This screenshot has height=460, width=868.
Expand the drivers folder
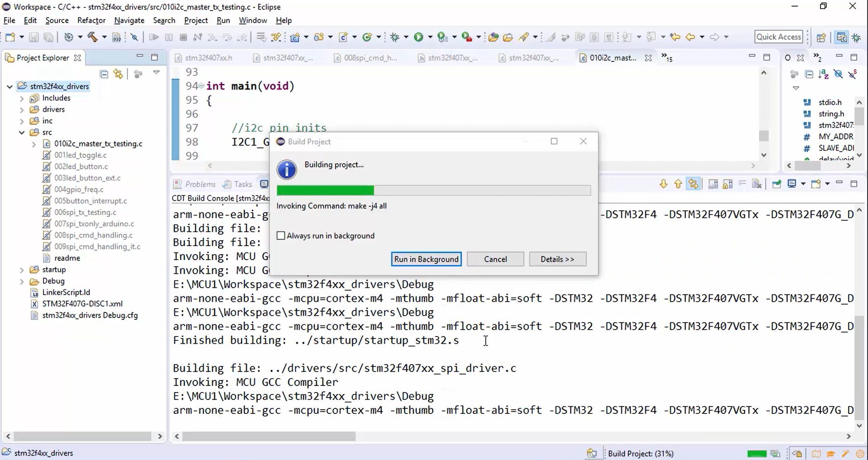tap(22, 109)
